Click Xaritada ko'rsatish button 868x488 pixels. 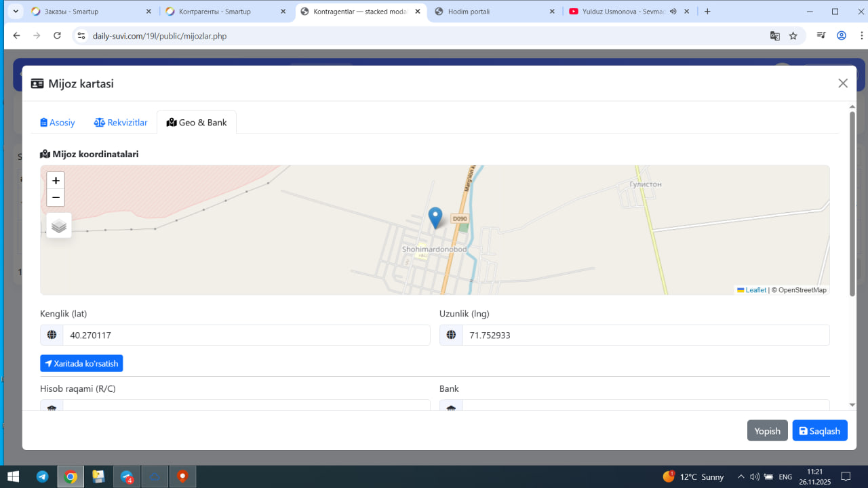tap(81, 363)
